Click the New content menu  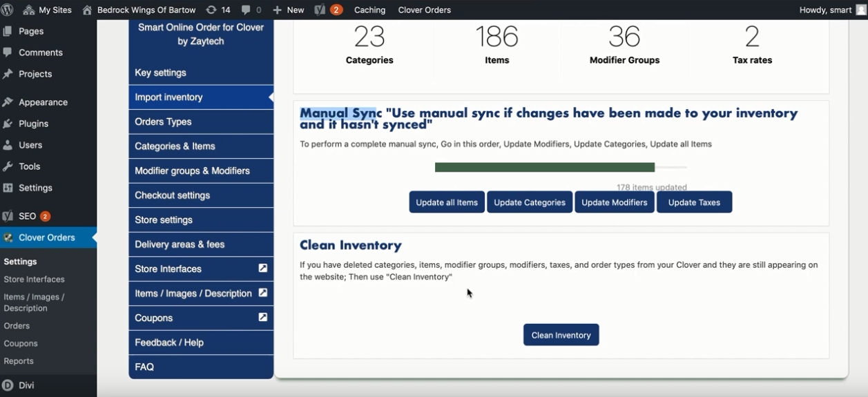289,10
